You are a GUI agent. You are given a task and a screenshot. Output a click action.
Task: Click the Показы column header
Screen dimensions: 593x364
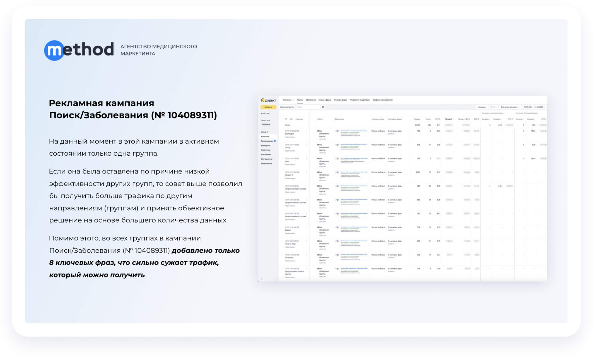tap(417, 119)
